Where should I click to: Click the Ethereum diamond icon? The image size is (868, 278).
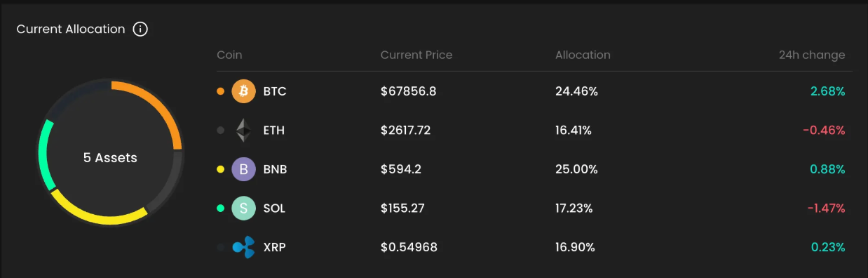[x=244, y=131]
